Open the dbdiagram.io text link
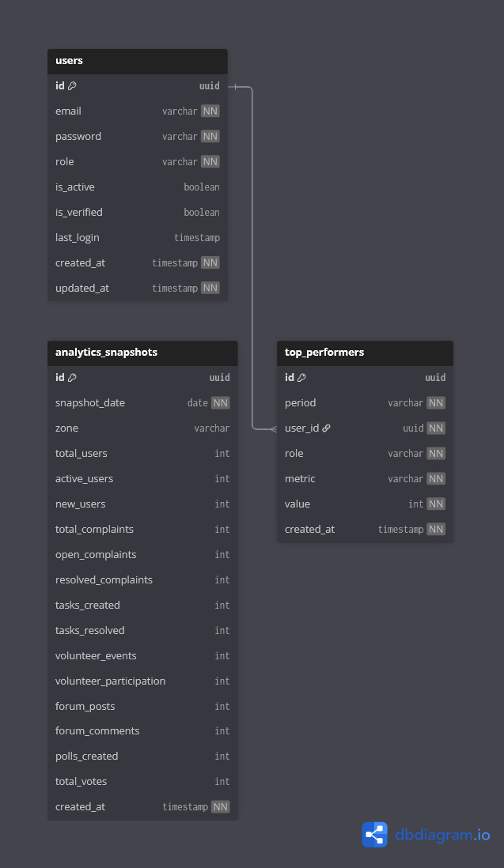This screenshot has height=868, width=504. (x=442, y=835)
